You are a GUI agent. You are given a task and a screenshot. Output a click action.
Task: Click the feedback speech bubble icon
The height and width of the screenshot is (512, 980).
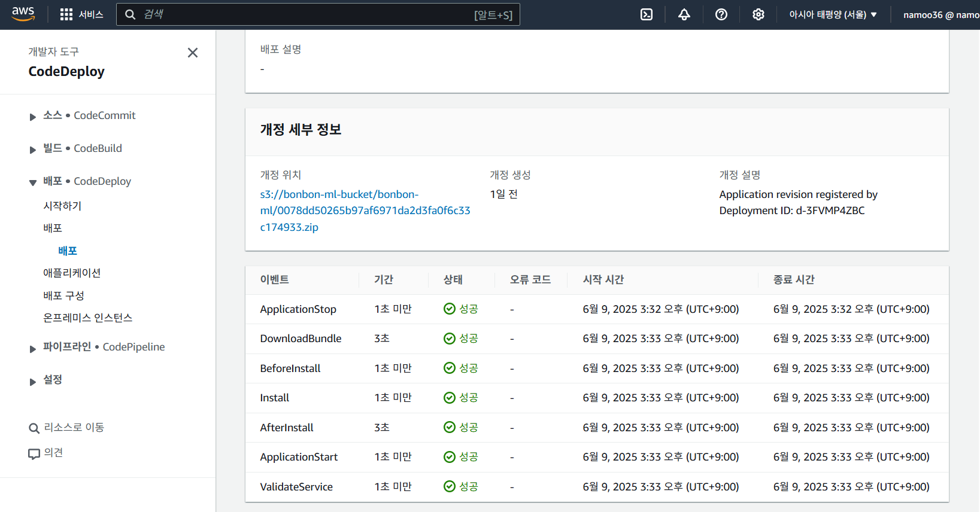[34, 454]
